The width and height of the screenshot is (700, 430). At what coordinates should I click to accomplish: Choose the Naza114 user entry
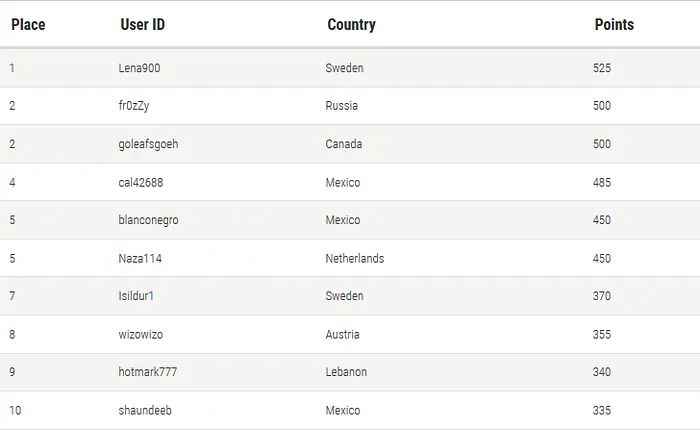pos(140,258)
